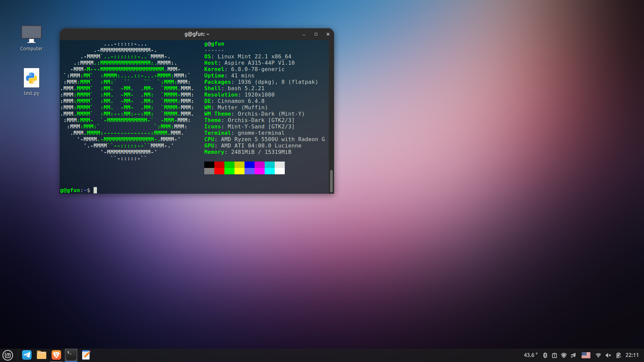Maximize the g@gfun terminal window

coord(316,34)
